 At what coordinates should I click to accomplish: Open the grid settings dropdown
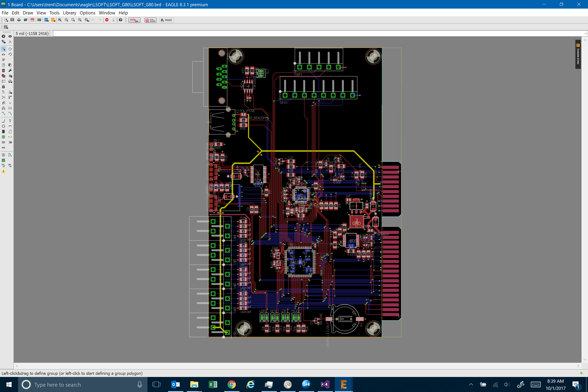[x=6, y=27]
